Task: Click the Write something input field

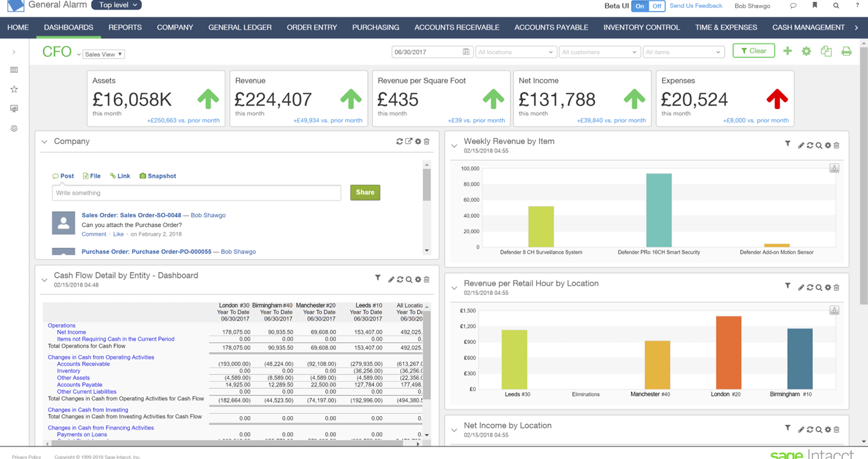Action: coord(196,193)
